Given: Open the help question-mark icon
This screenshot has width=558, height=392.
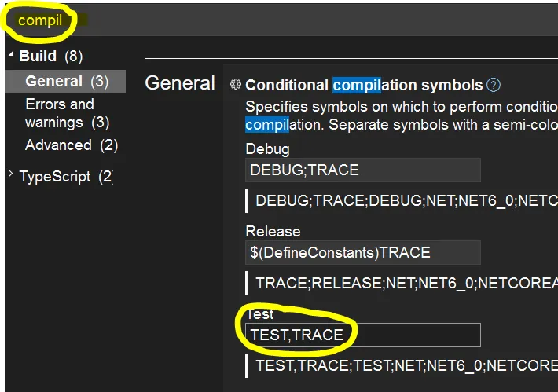Looking at the screenshot, I should pyautogui.click(x=494, y=85).
